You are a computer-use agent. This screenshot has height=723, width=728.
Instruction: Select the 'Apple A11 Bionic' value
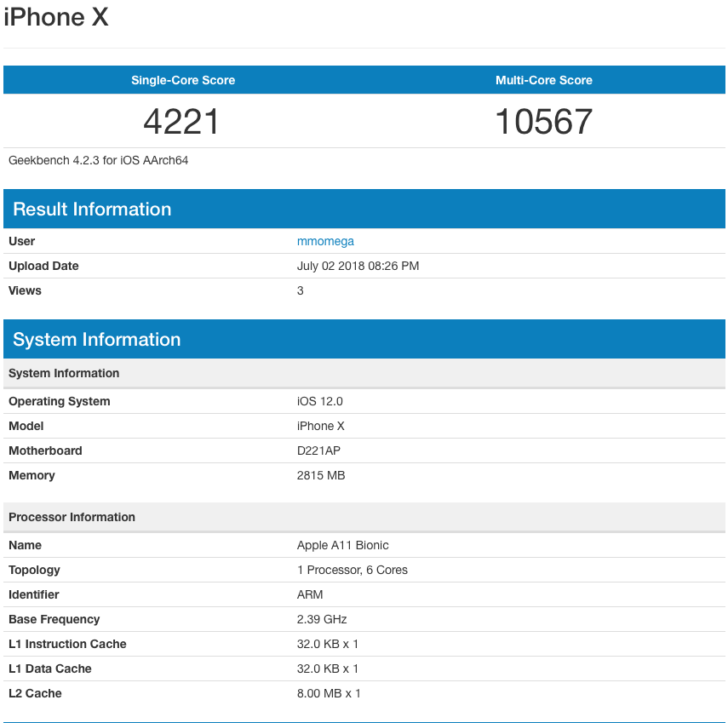pyautogui.click(x=342, y=546)
